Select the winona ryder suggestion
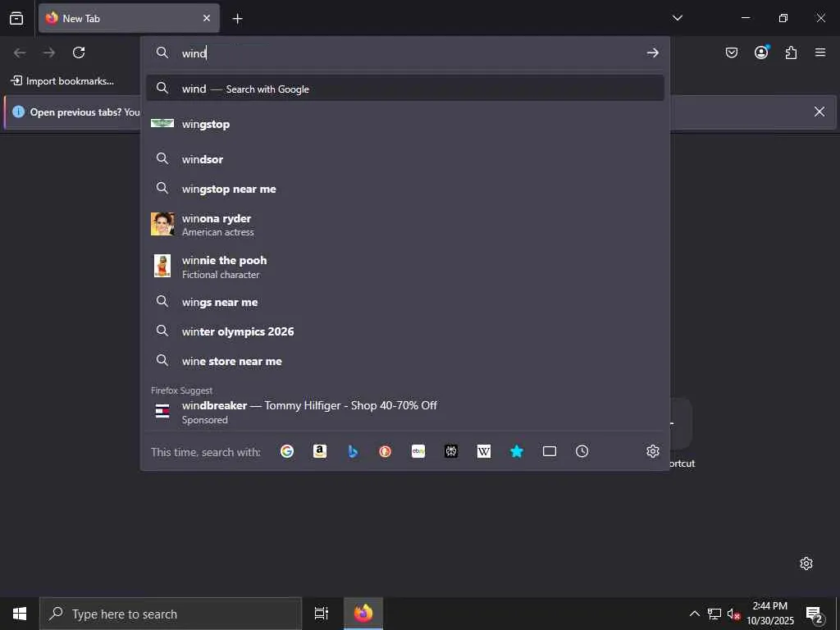 click(x=405, y=225)
